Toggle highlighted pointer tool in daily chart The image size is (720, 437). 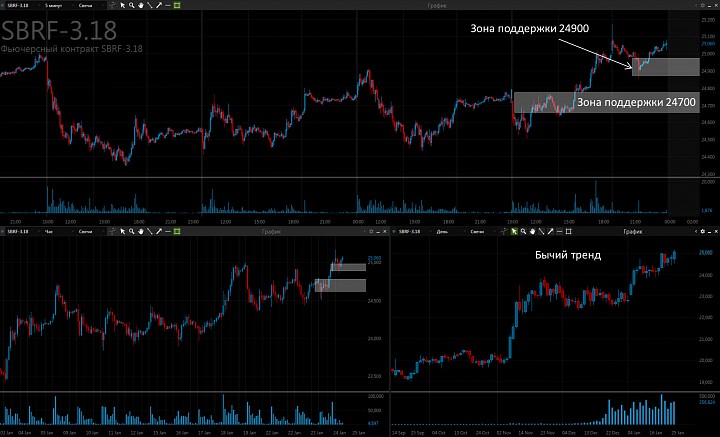click(514, 231)
